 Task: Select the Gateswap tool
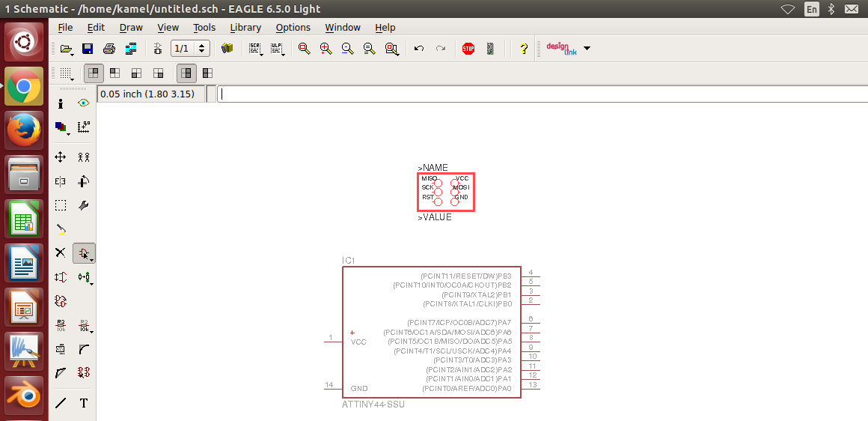pos(61,301)
